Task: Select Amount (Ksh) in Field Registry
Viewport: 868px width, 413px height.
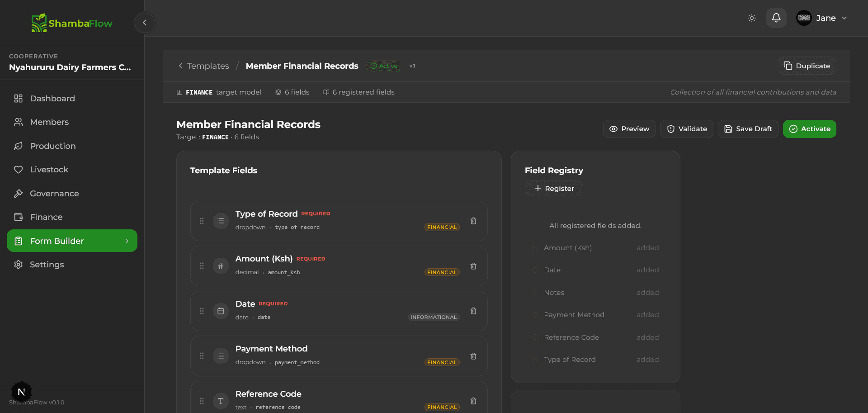Action: coord(595,247)
